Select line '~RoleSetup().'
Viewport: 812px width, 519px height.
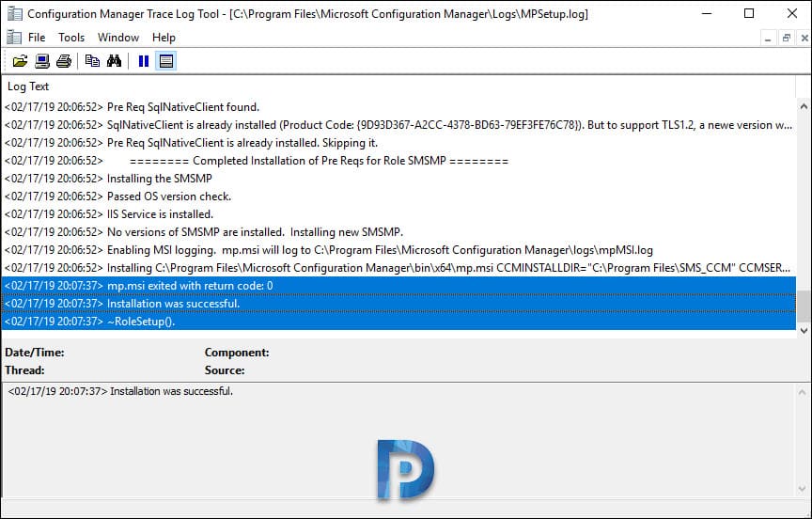pyautogui.click(x=398, y=322)
